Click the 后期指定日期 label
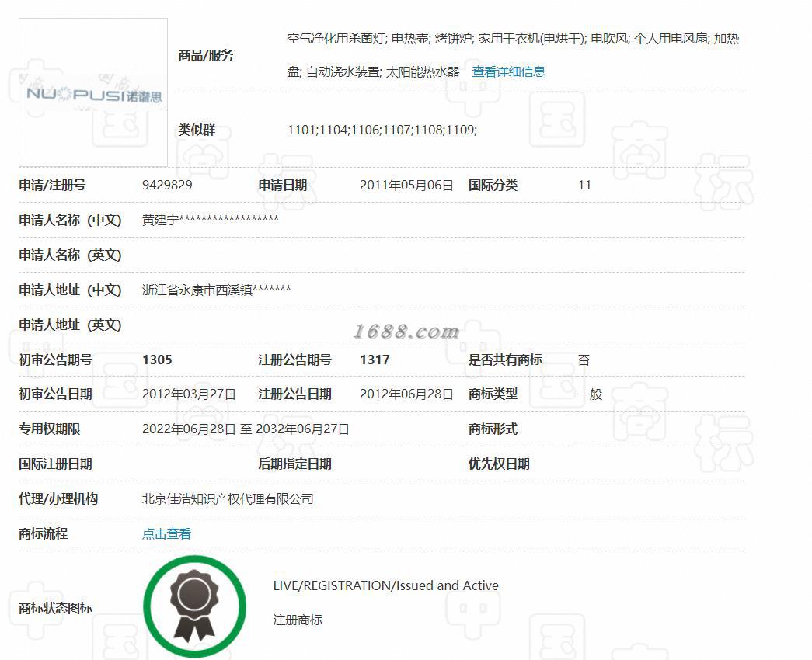 point(294,464)
